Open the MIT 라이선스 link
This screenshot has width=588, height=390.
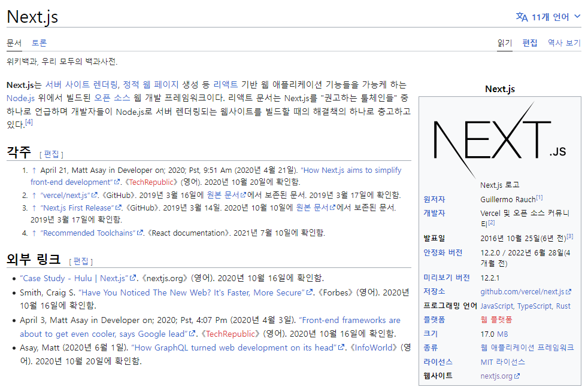[502, 362]
